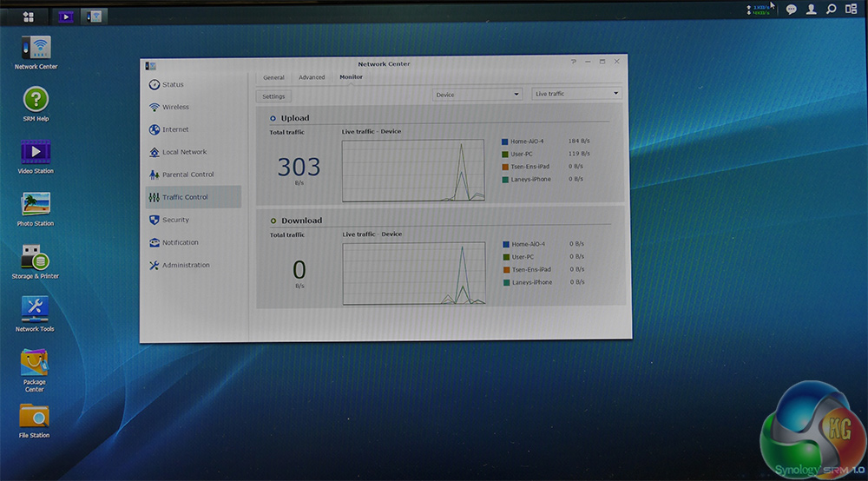This screenshot has height=481, width=868.
Task: Expand the Device dropdown
Action: pos(477,94)
